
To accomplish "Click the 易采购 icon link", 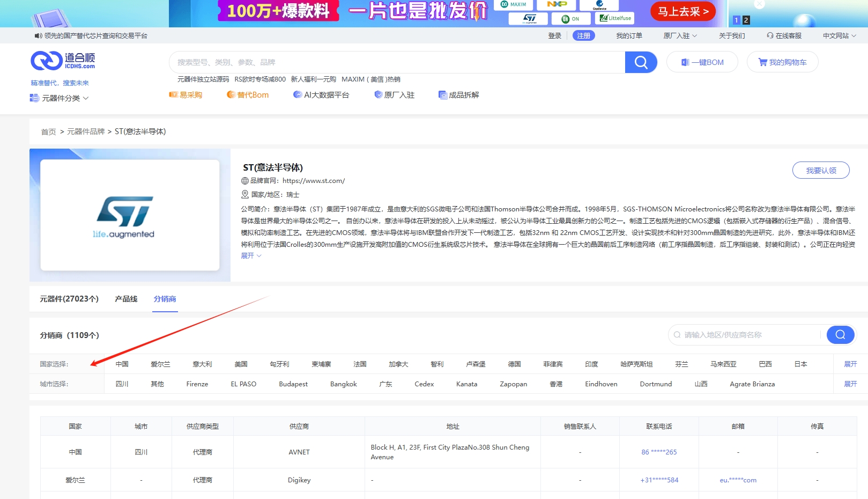I will 186,95.
